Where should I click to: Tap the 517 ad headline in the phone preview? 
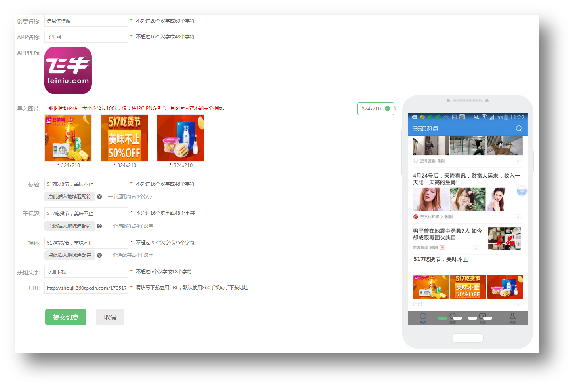(x=440, y=259)
